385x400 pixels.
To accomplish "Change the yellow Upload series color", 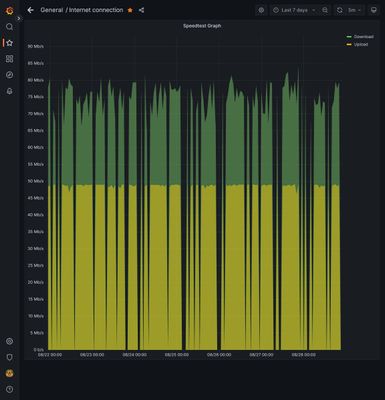I will (349, 44).
